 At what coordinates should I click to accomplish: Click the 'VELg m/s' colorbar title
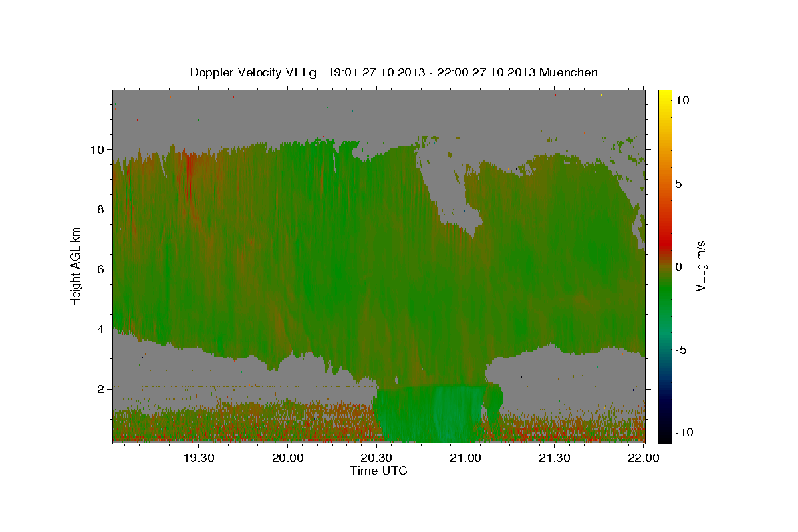tap(701, 266)
